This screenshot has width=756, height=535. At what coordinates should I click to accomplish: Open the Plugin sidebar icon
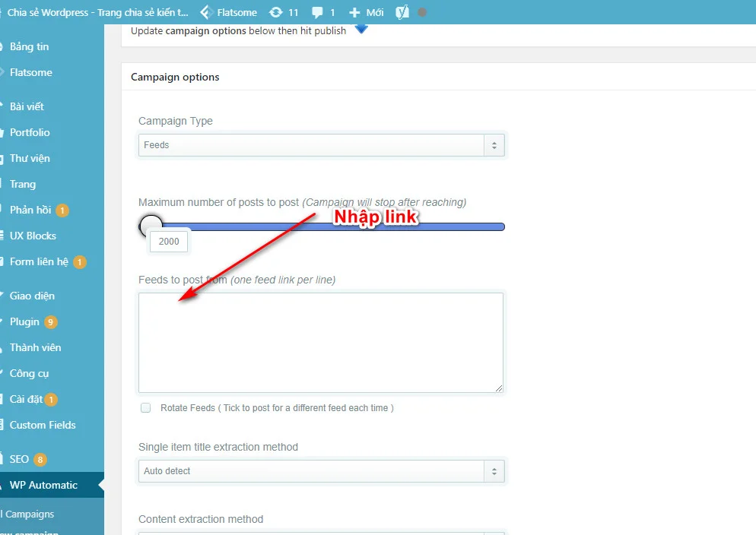point(24,321)
